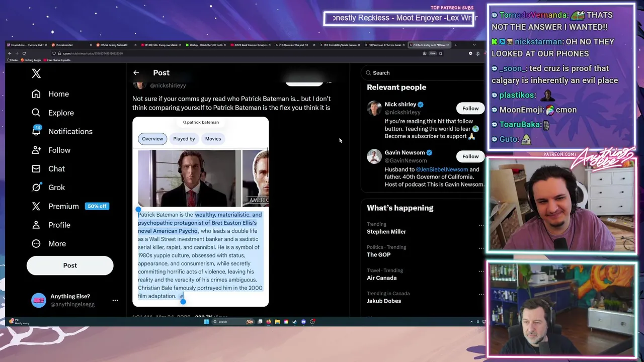
Task: Open trending topic Air Canada
Action: 381,278
